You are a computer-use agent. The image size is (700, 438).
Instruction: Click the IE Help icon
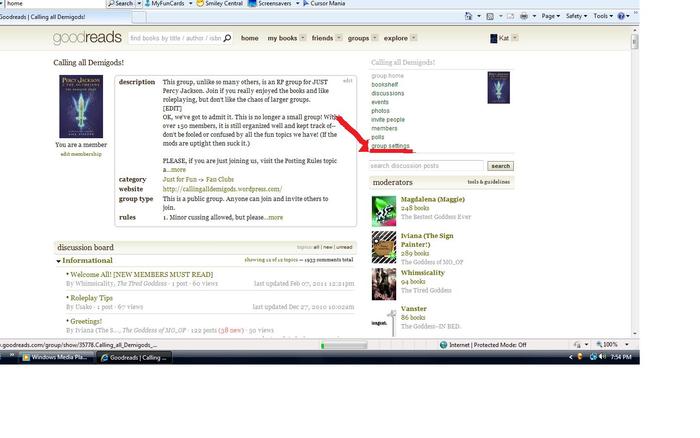pyautogui.click(x=621, y=16)
